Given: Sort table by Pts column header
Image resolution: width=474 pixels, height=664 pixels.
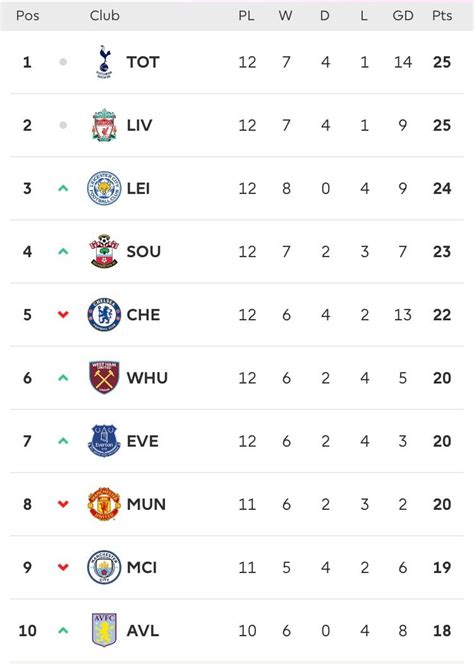Looking at the screenshot, I should [442, 16].
